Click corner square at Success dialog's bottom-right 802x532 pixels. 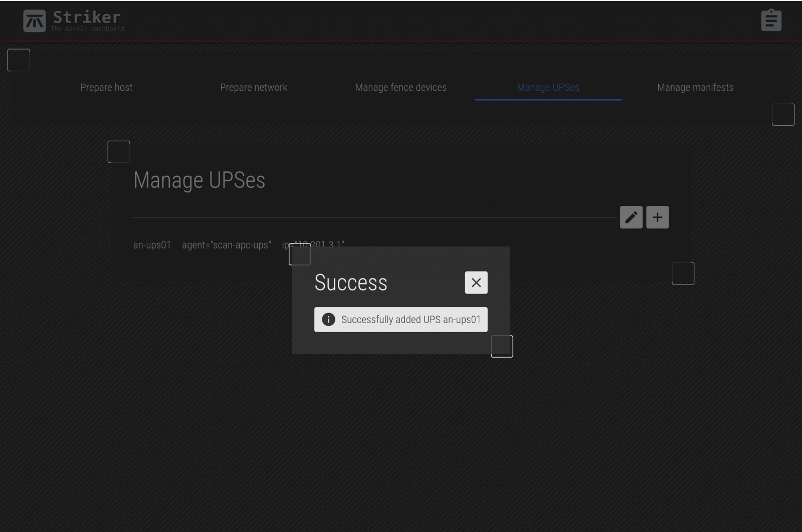pos(502,347)
